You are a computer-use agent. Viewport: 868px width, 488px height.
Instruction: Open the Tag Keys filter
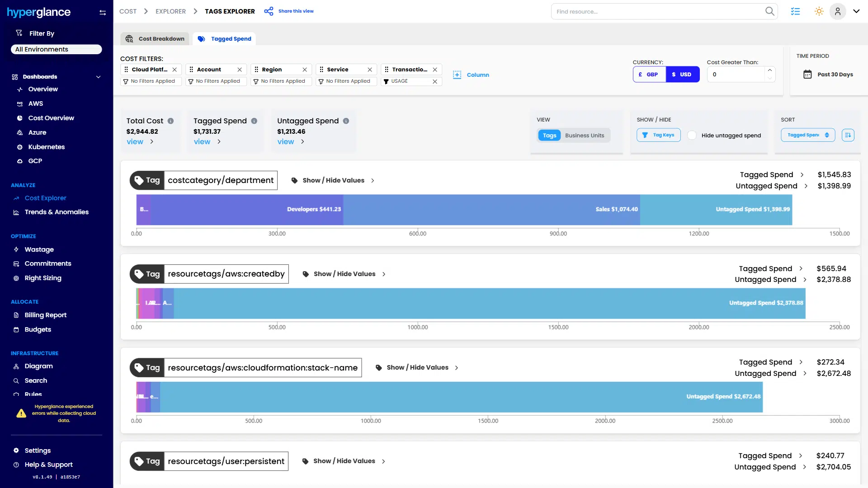point(658,135)
